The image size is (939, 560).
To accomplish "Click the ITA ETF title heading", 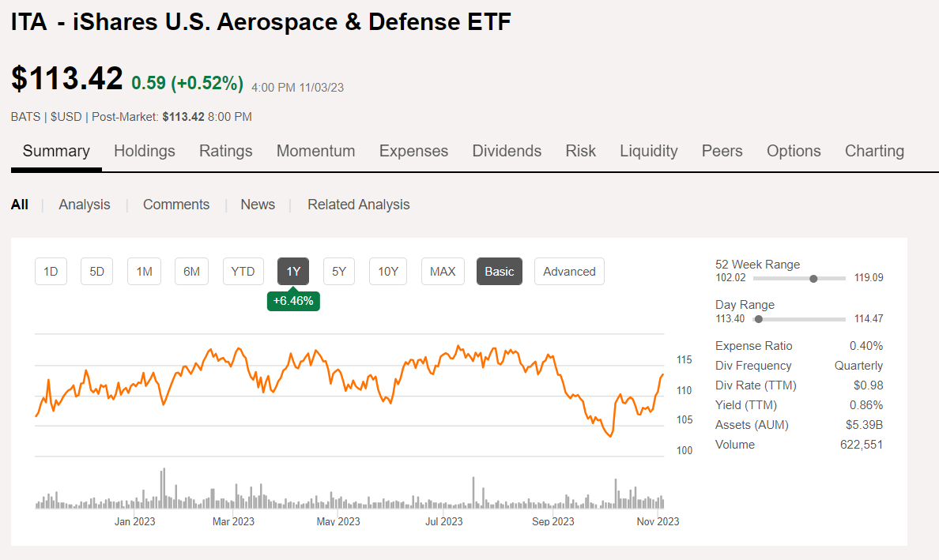I will tap(261, 22).
